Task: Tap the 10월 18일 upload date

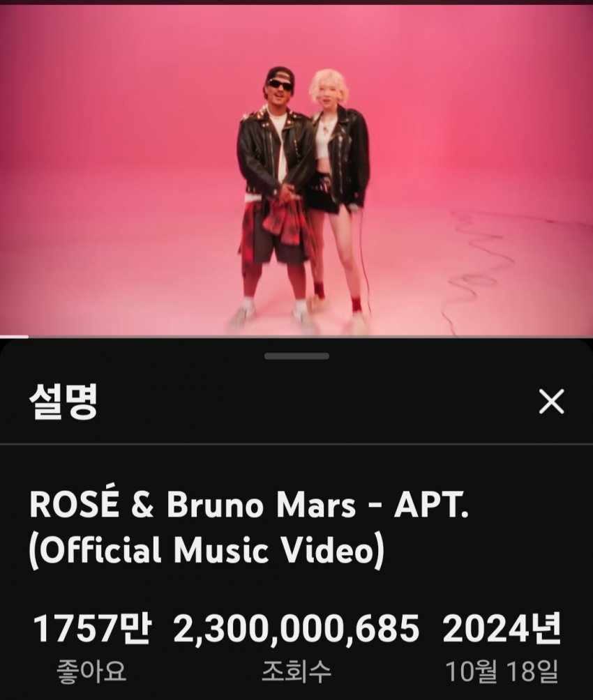Action: 502,671
